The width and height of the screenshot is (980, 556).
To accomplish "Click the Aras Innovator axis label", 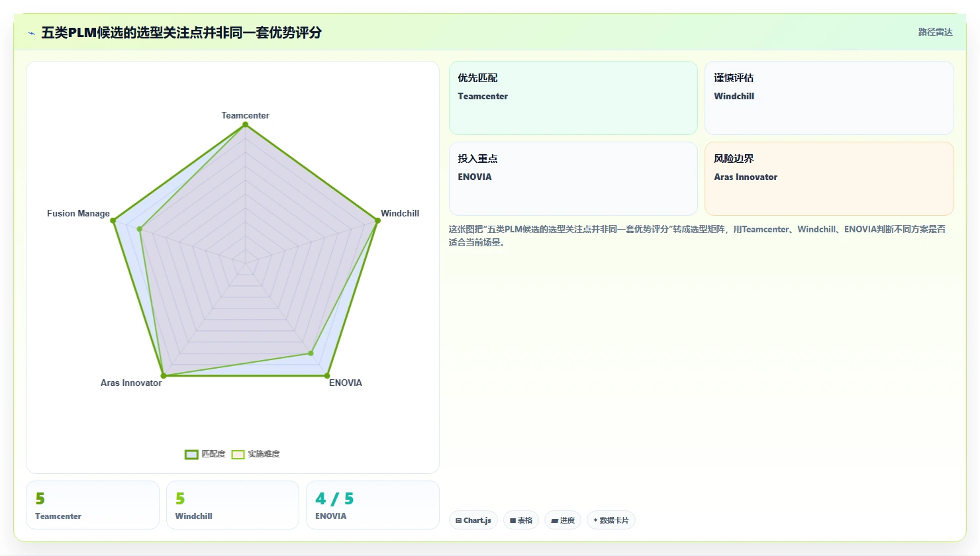I will point(131,383).
